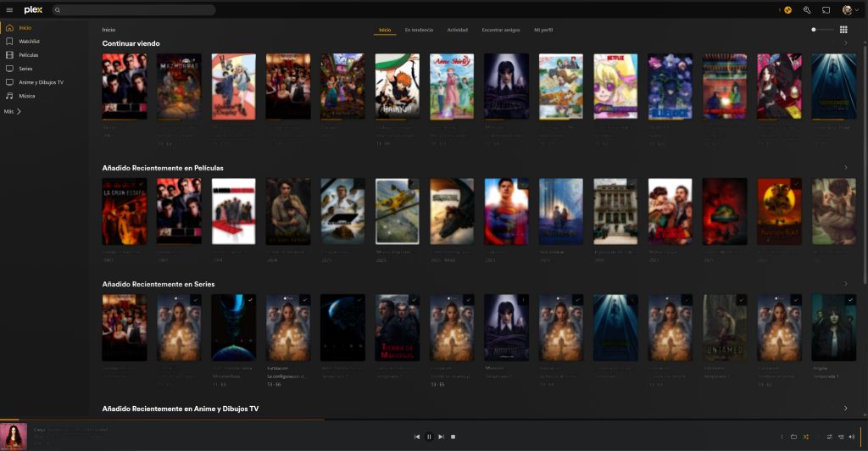This screenshot has width=868, height=451.
Task: Toggle watched check on Angela poster
Action: click(x=851, y=300)
